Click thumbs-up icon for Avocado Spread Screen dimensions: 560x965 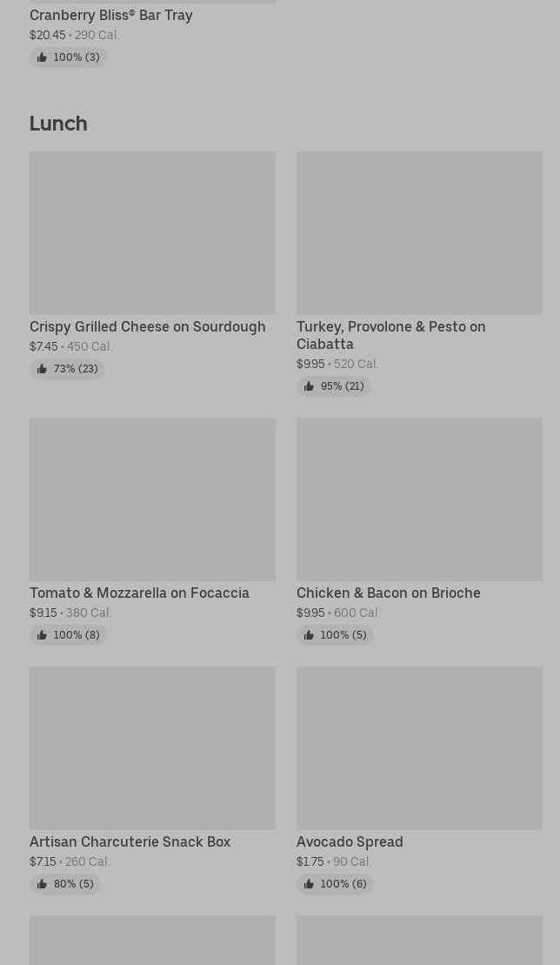309,884
